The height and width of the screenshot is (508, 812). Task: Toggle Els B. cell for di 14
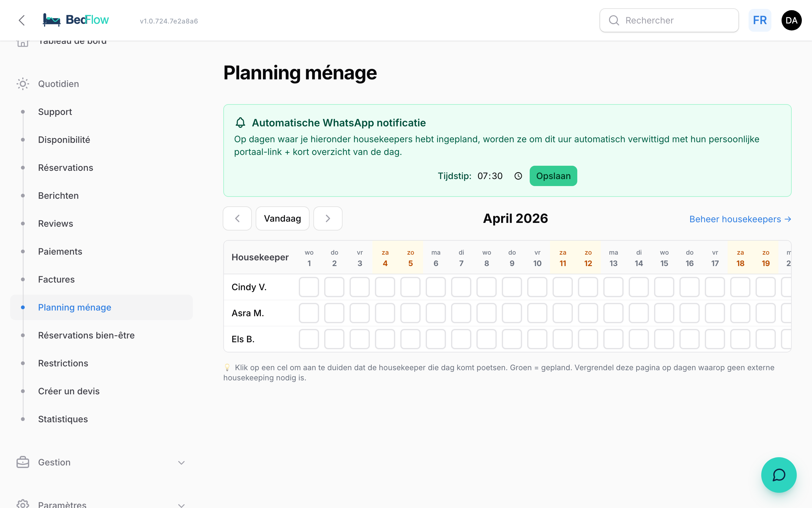pos(639,339)
